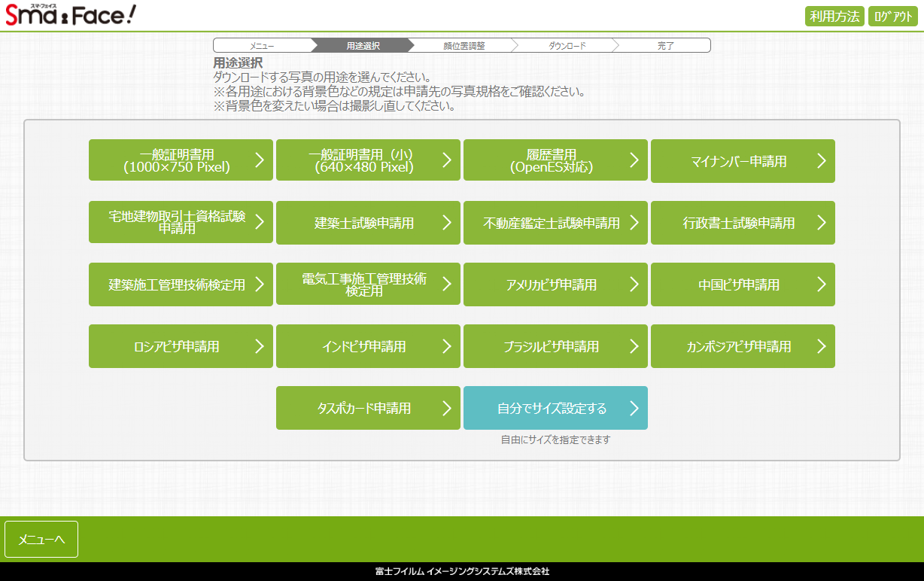Click arrow on 一般証明書用(小) 640×480 button
Image resolution: width=924 pixels, height=581 pixels.
pyautogui.click(x=446, y=160)
